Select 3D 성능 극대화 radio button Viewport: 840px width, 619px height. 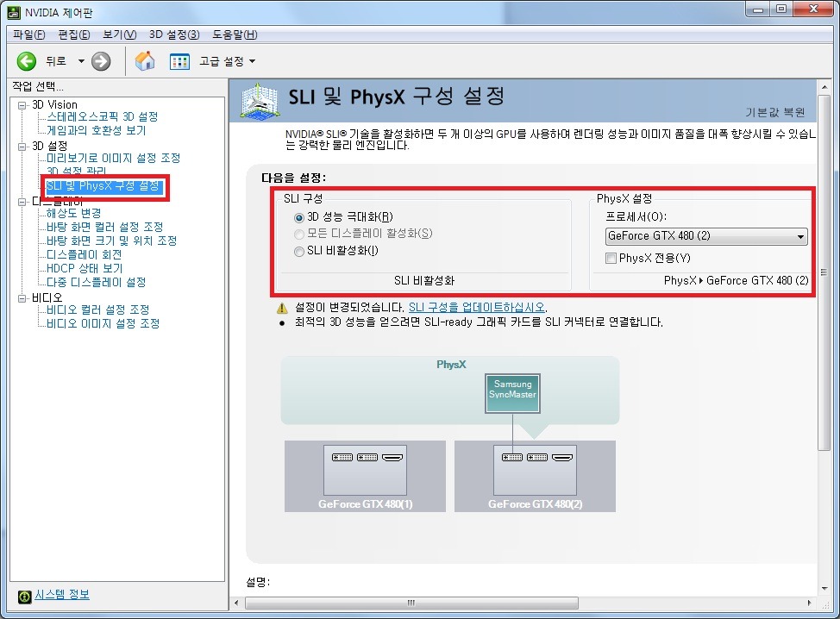pyautogui.click(x=299, y=217)
